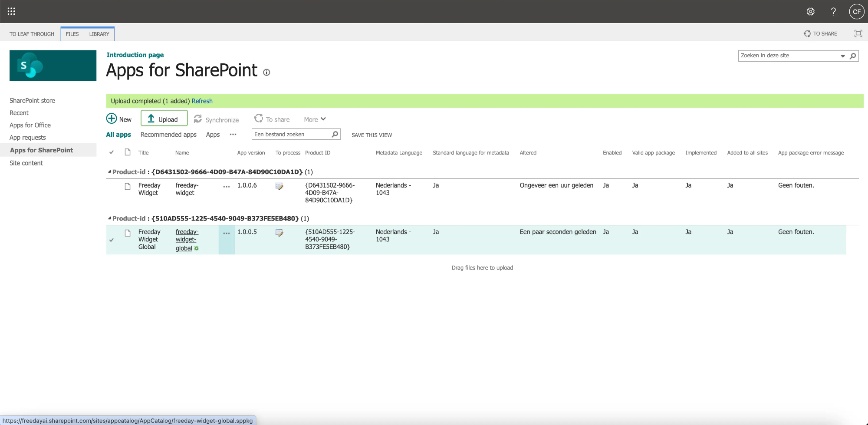This screenshot has width=868, height=425.
Task: Click the file icon for Freeday Widget Global
Action: click(128, 233)
